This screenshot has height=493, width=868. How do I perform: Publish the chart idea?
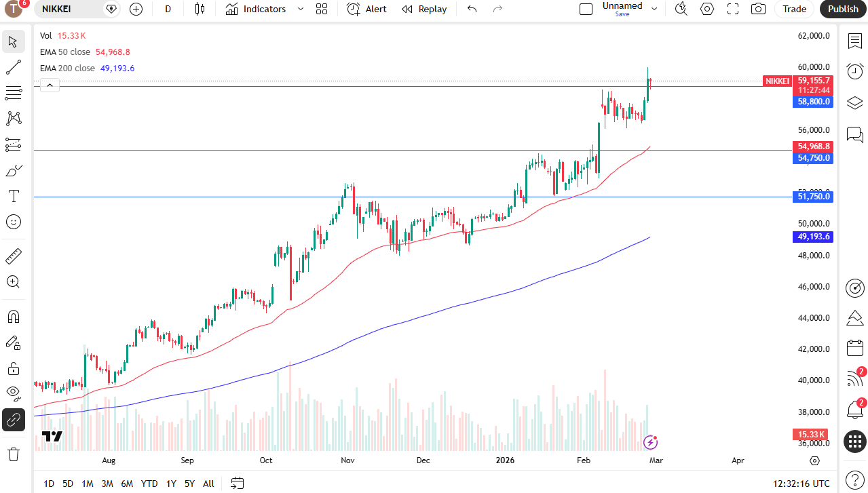coord(843,9)
